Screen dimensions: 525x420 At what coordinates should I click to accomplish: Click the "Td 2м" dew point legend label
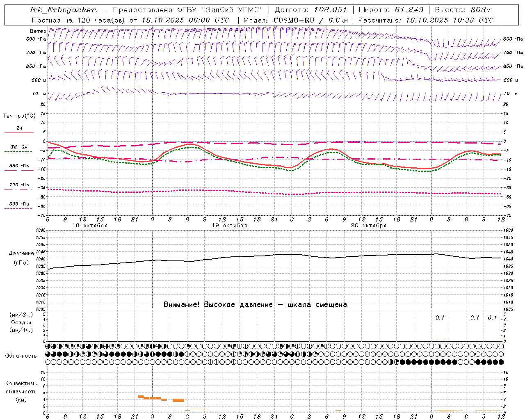pos(19,147)
